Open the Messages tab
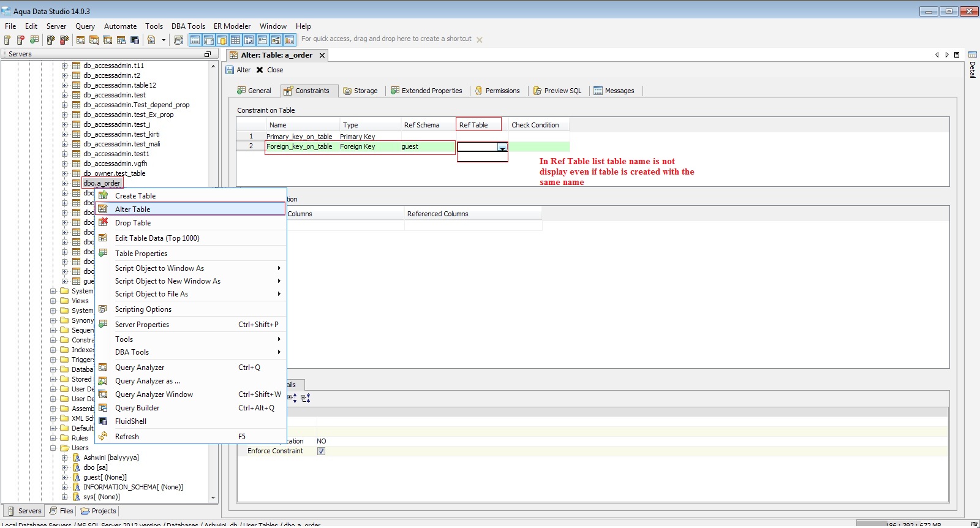This screenshot has height=528, width=980. point(614,91)
